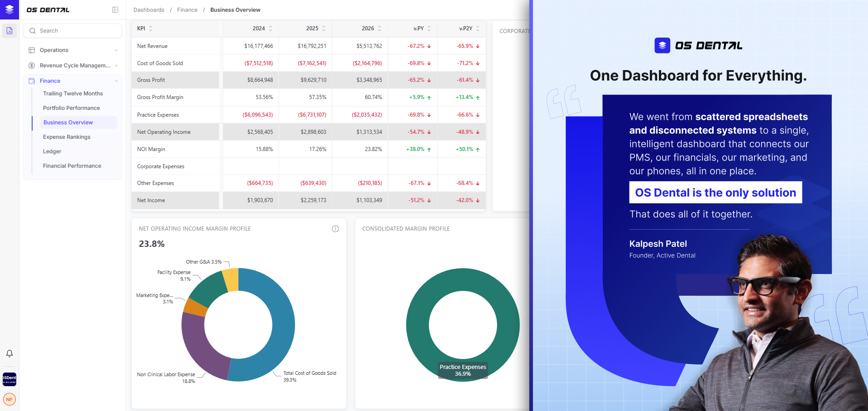Click the +38.0% NOI Margin v.PY value

[415, 149]
